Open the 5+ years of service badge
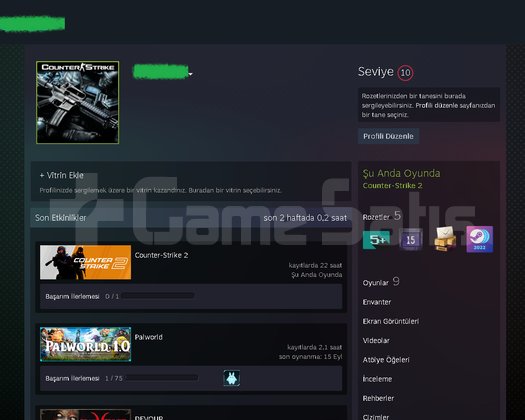Screen dimensions: 525x420 coord(377,239)
